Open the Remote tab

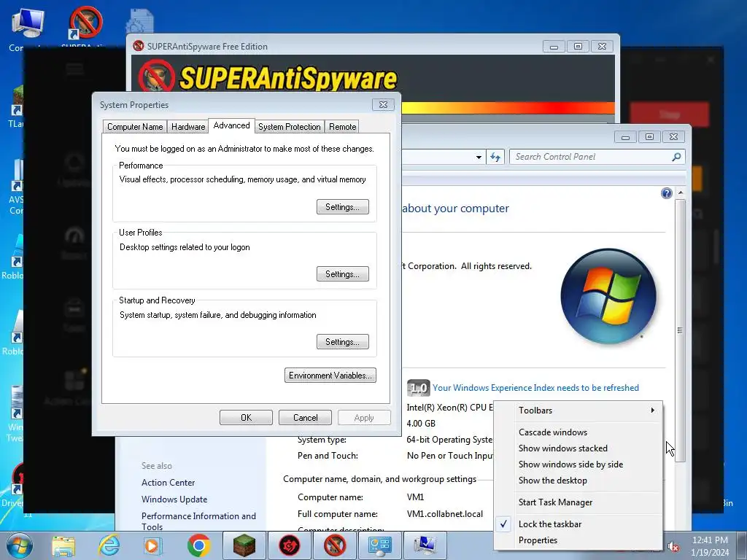pos(343,127)
